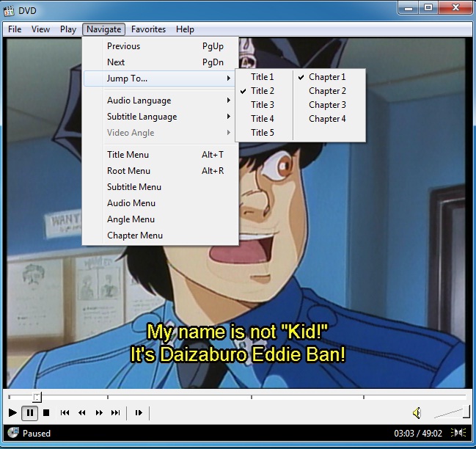This screenshot has width=476, height=449.
Task: Open the DVD Root Menu
Action: click(160, 171)
